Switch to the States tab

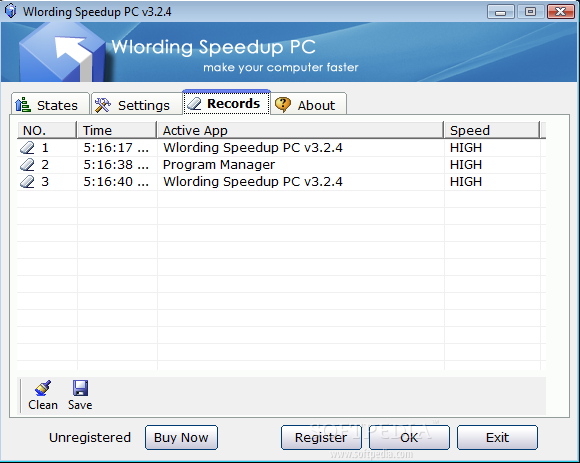50,105
